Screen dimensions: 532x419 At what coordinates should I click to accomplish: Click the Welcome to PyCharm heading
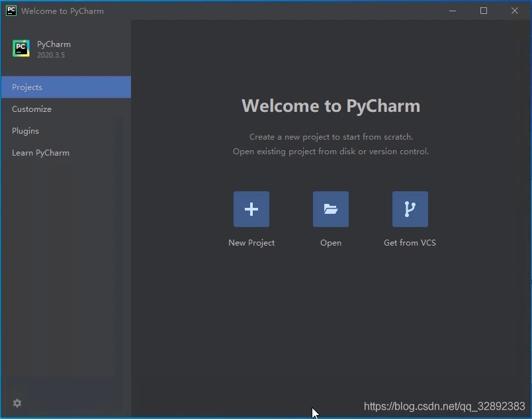tap(331, 106)
